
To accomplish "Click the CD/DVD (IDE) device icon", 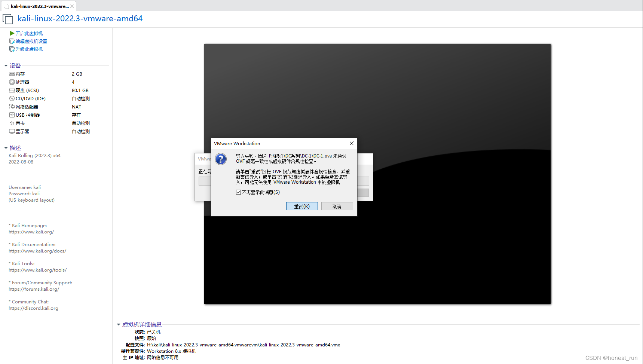I will pyautogui.click(x=12, y=98).
